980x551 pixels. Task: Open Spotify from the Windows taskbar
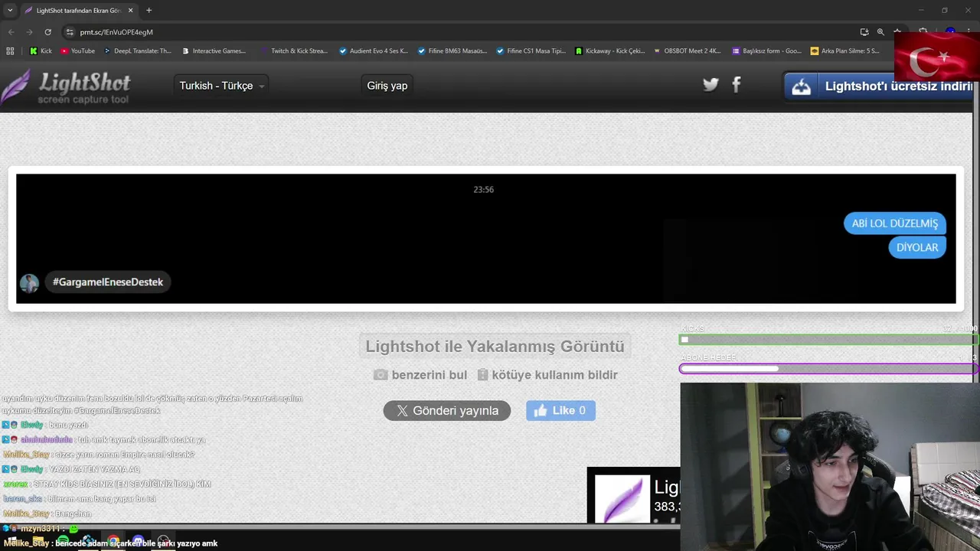coord(64,542)
